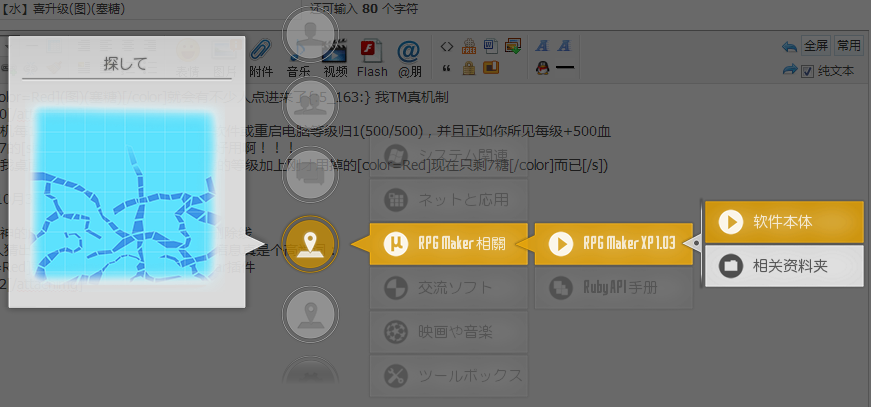Viewport: 871px width, 407px height.
Task: Click into the post body text area
Action: point(436,244)
